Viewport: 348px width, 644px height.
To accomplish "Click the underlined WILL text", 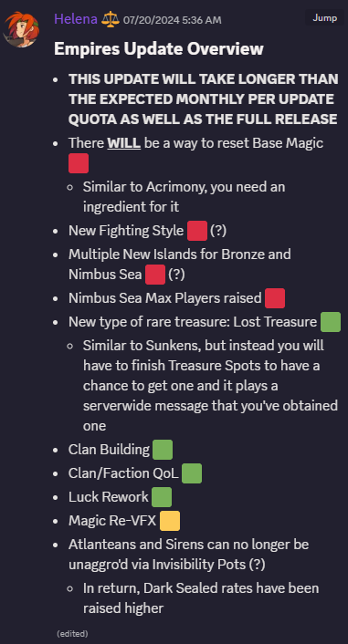I will point(124,143).
